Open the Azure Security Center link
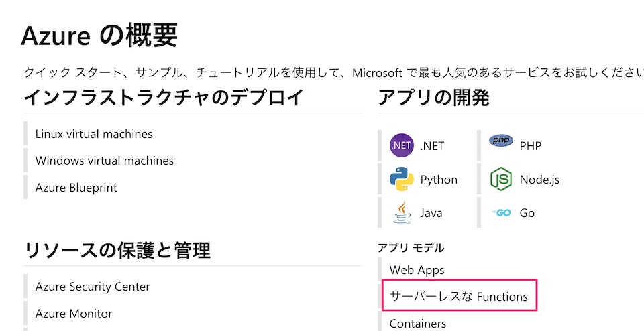The height and width of the screenshot is (331, 644). pos(93,287)
